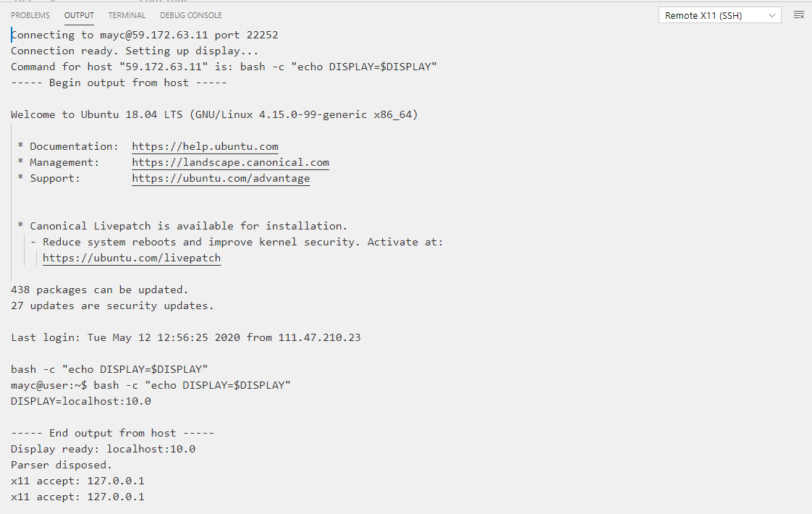Click the ubuntu.com/livepatch activation link
The width and height of the screenshot is (812, 514).
pyautogui.click(x=131, y=258)
